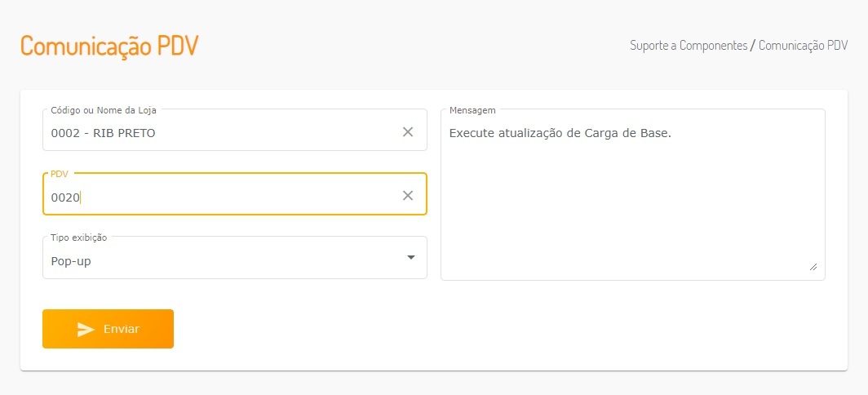The height and width of the screenshot is (395, 868).
Task: Click the Tipo exibição label
Action: (x=78, y=237)
